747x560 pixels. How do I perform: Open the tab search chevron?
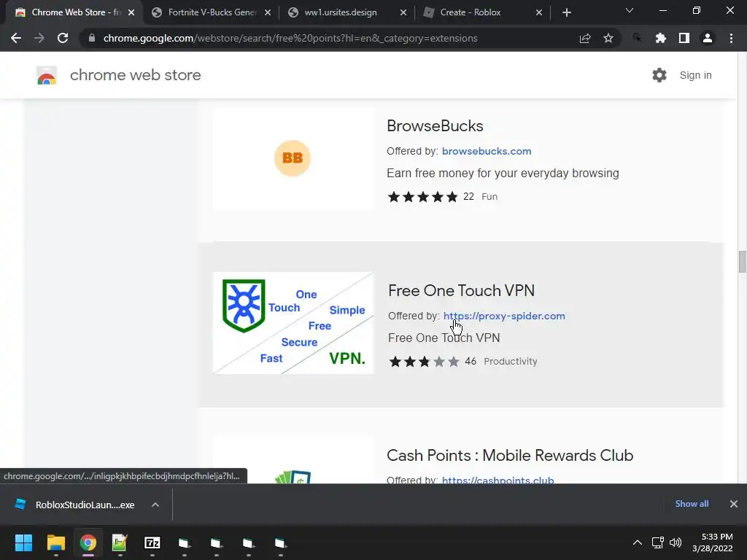click(630, 10)
